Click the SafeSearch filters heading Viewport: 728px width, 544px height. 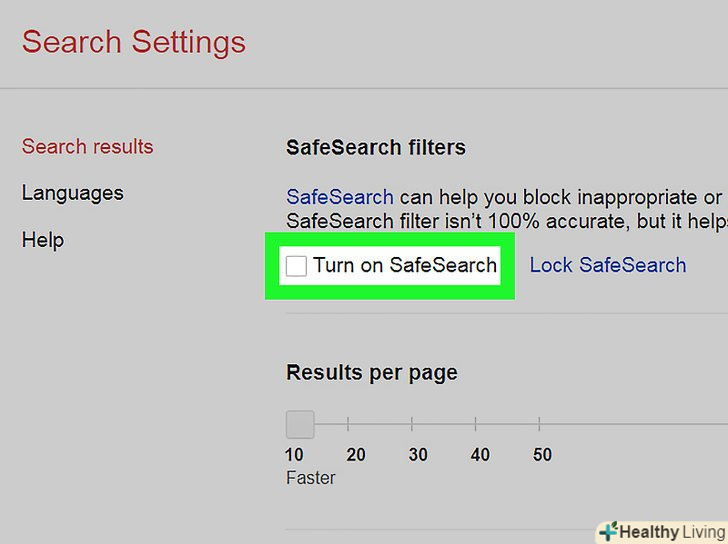click(375, 148)
